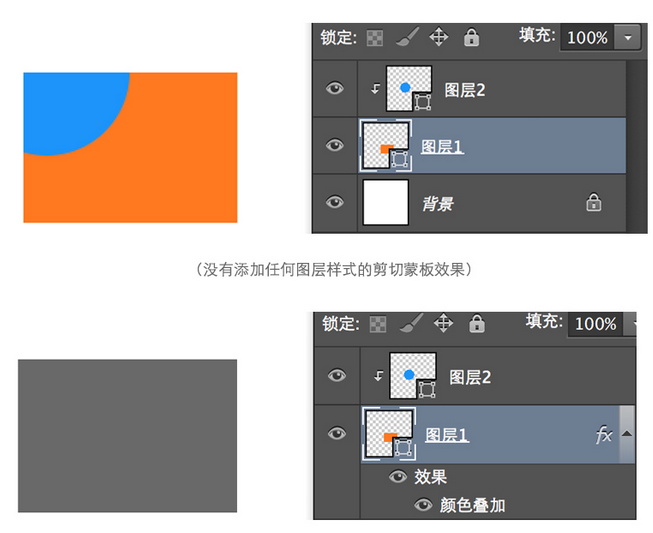Collapse effects list arrow beside fx icon
The image size is (653, 533).
(627, 434)
